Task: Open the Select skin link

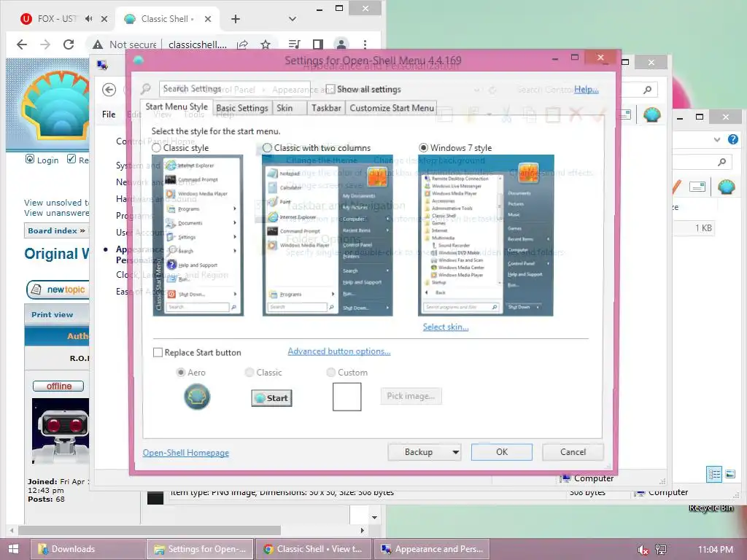Action: pos(446,327)
